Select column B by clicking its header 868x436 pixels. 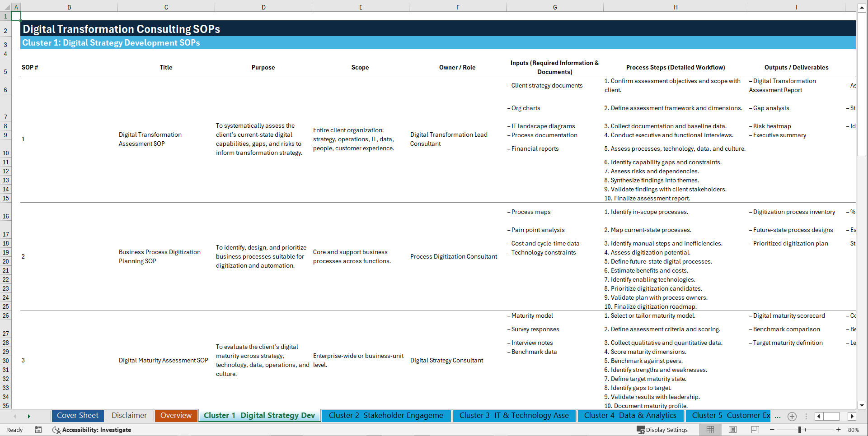coord(69,7)
